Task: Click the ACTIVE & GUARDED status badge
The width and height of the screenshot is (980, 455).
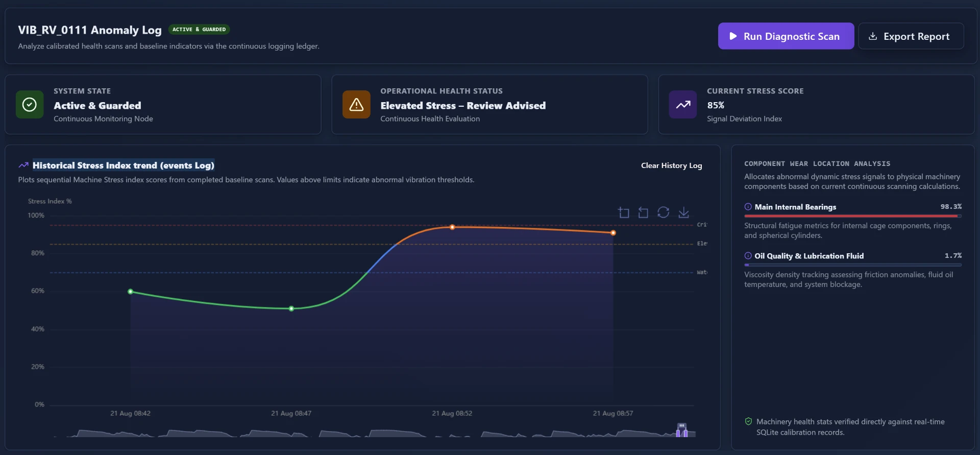Action: (199, 30)
